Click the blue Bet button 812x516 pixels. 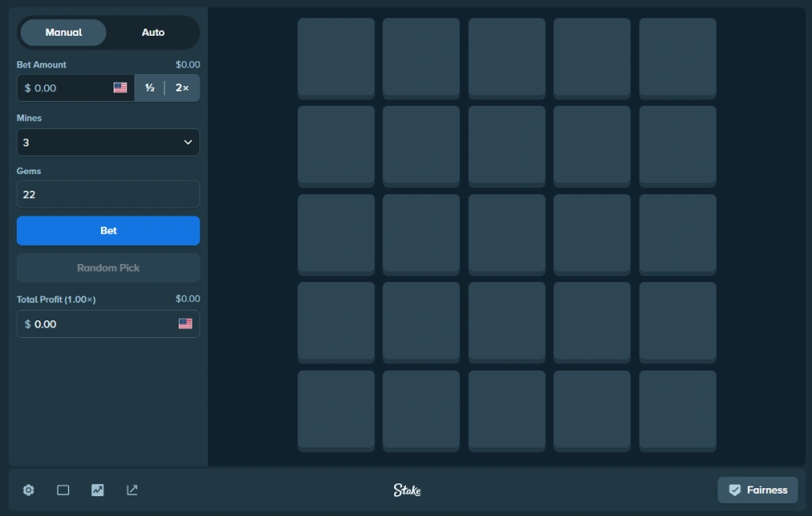(x=108, y=231)
